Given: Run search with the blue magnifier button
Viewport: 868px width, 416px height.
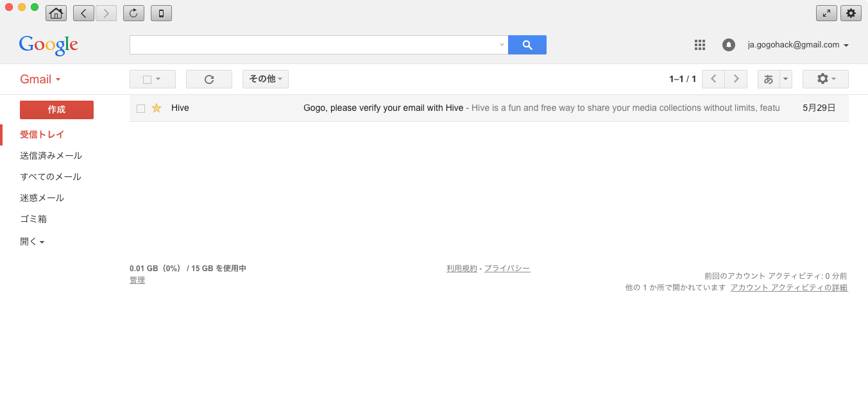Looking at the screenshot, I should [x=527, y=45].
